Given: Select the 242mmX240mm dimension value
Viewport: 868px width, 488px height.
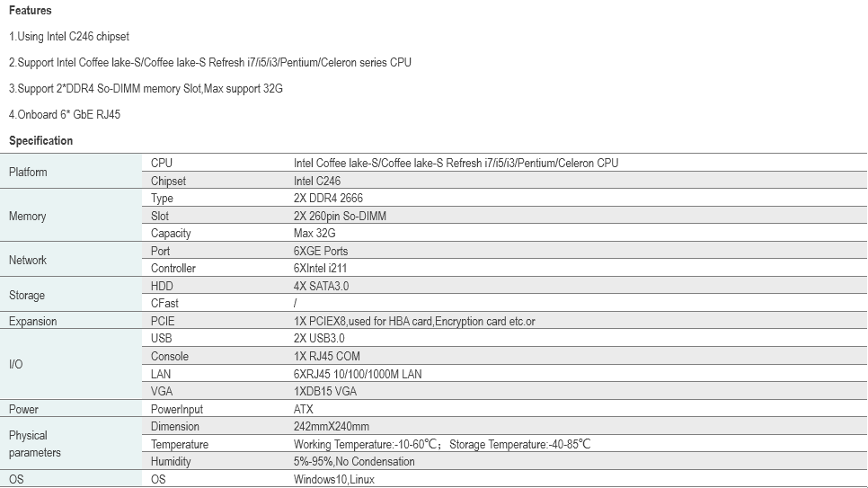Looking at the screenshot, I should 331,427.
